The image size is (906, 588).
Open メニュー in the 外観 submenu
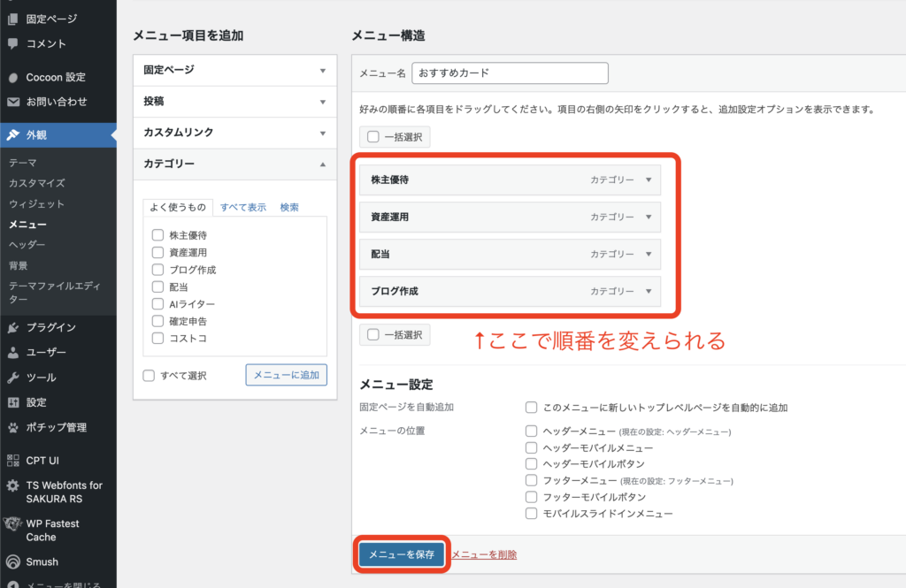pos(27,224)
